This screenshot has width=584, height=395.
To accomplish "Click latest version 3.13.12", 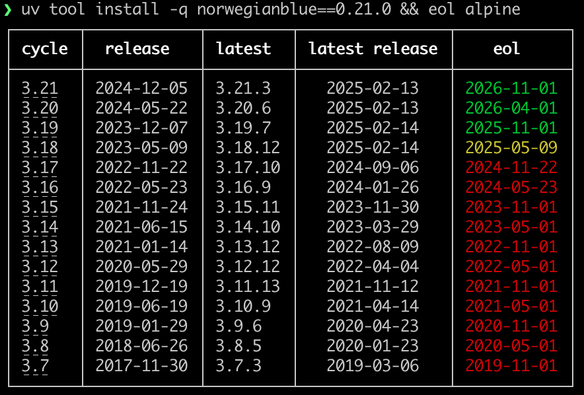I will point(248,247).
